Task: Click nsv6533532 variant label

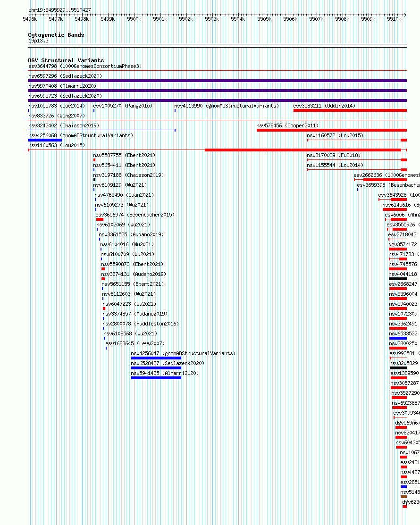Action: point(403,333)
